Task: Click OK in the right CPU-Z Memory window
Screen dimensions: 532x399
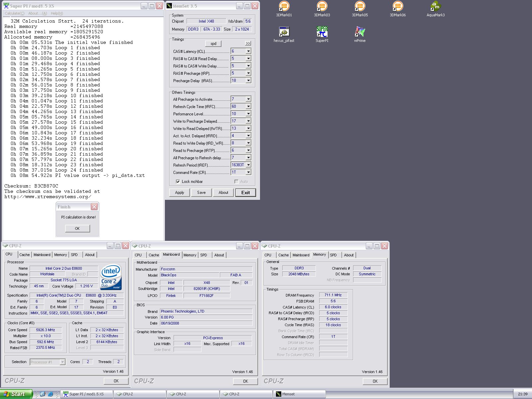Action: [375, 381]
